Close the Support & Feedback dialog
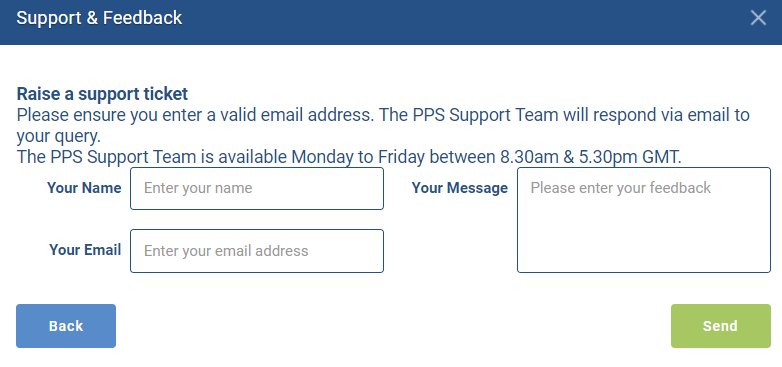This screenshot has width=782, height=367. tap(758, 18)
